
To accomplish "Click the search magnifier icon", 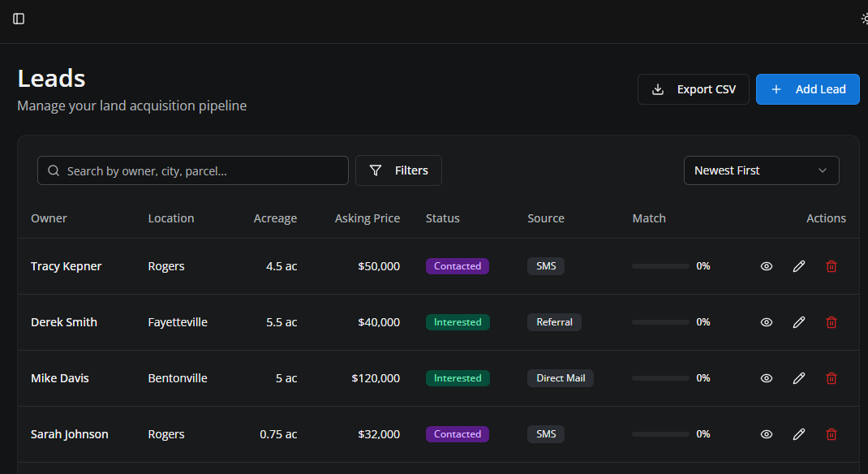I will [x=53, y=170].
